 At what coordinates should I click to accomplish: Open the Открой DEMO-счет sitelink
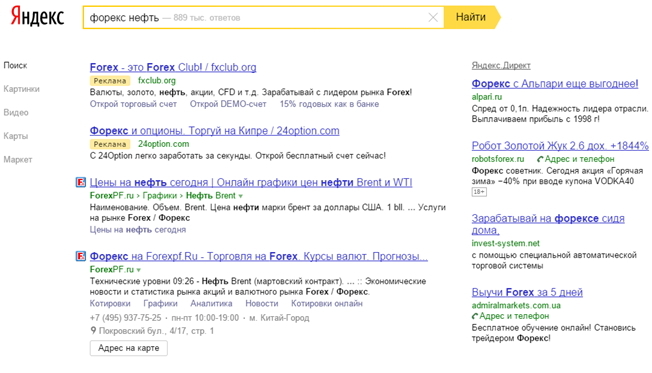click(x=228, y=104)
